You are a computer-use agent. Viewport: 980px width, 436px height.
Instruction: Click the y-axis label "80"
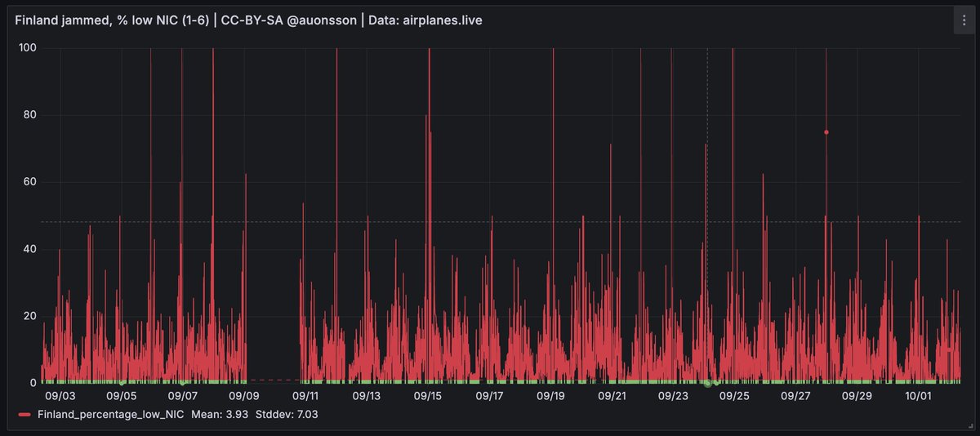coord(31,115)
